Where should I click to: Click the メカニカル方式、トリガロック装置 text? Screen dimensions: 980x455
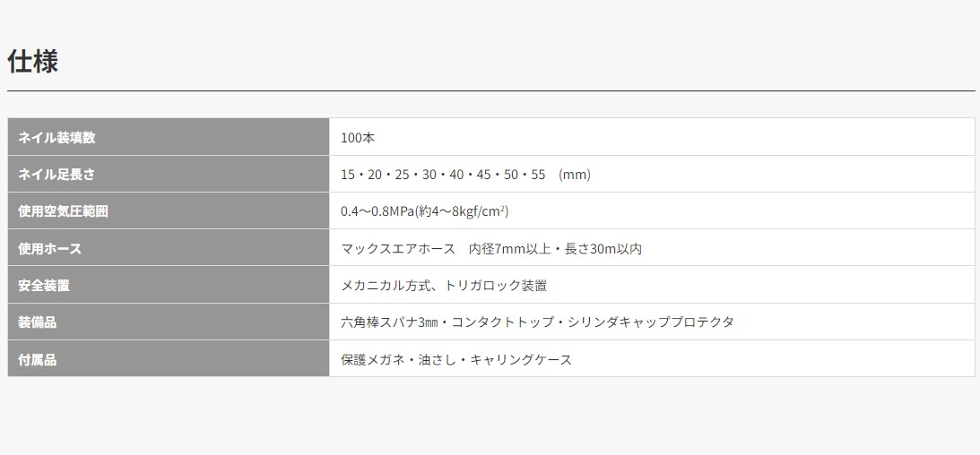click(444, 285)
